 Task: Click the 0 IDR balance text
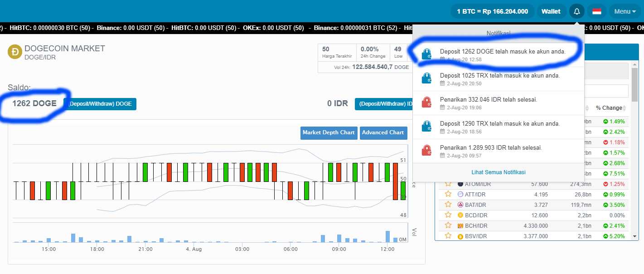point(338,103)
